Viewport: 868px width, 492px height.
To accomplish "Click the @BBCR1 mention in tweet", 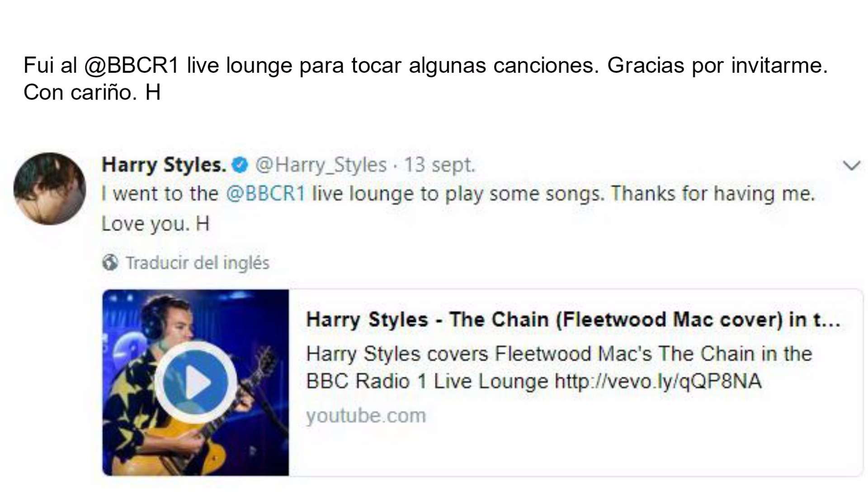I will pos(265,194).
